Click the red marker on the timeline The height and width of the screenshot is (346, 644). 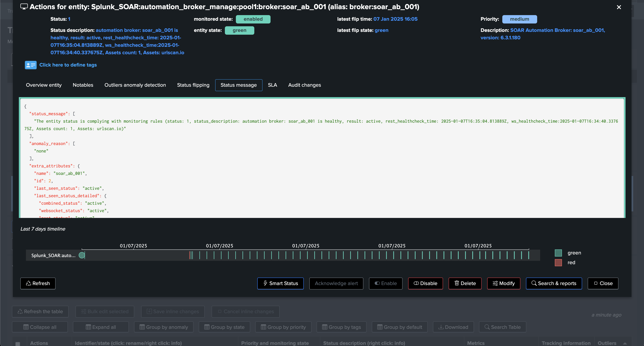pyautogui.click(x=190, y=255)
